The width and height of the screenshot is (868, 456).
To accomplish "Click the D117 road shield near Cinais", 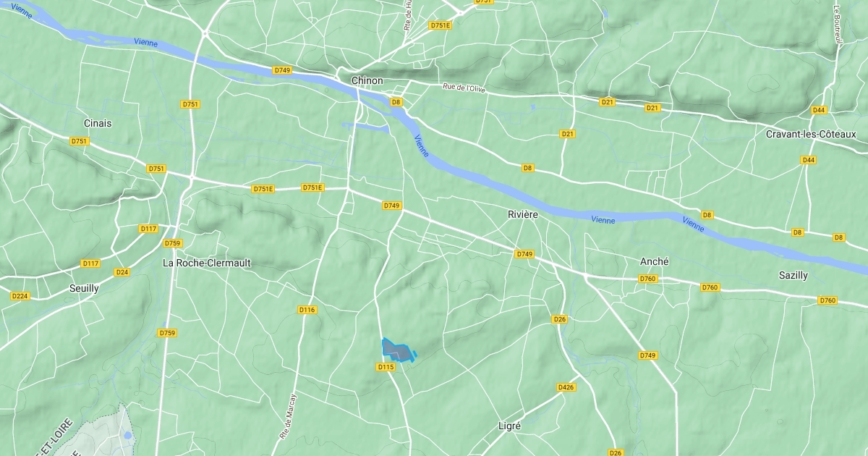I will [148, 229].
